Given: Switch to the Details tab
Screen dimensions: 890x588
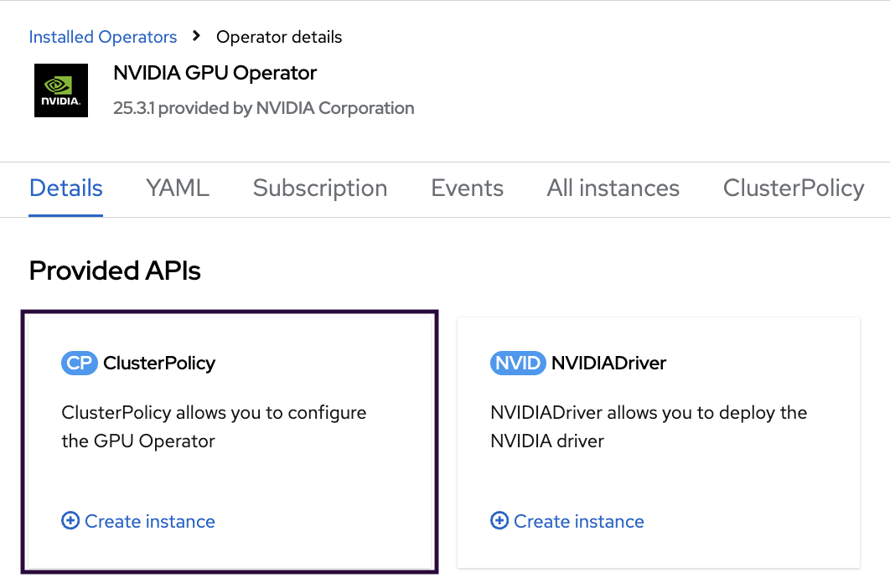Looking at the screenshot, I should pyautogui.click(x=66, y=188).
